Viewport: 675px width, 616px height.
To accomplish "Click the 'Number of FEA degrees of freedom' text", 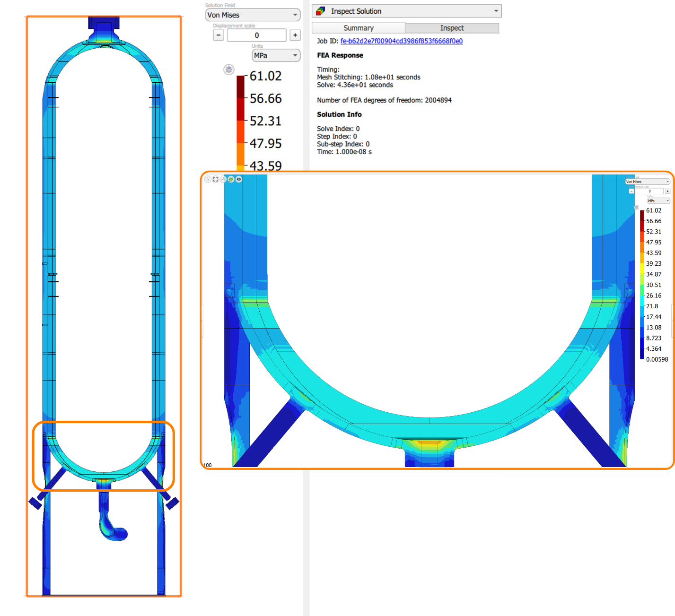I will click(384, 100).
